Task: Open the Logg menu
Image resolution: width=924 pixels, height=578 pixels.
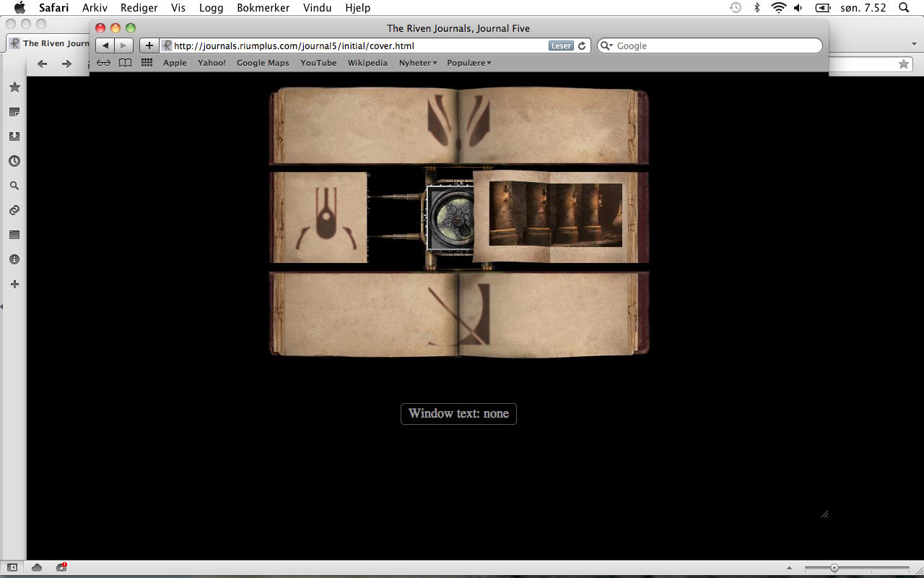Action: click(212, 8)
